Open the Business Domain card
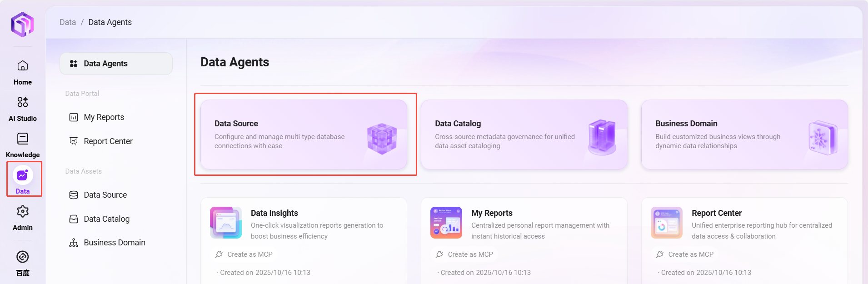The width and height of the screenshot is (868, 284). [744, 135]
